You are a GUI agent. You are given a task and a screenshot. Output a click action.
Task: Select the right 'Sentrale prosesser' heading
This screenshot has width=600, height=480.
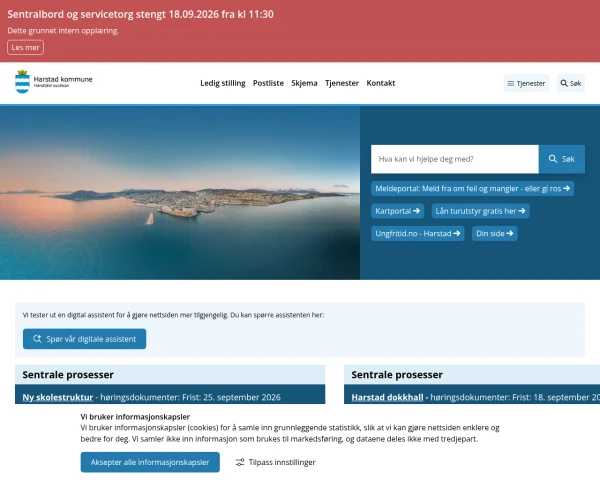[397, 375]
